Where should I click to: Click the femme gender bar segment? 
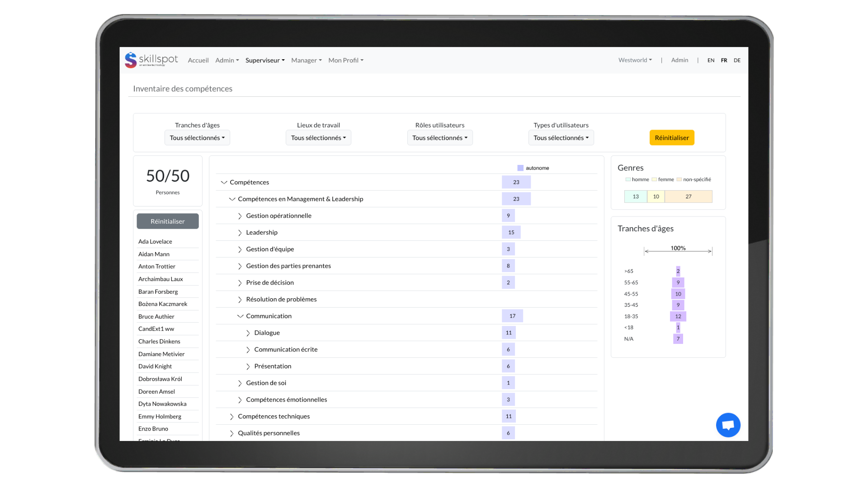tap(656, 197)
